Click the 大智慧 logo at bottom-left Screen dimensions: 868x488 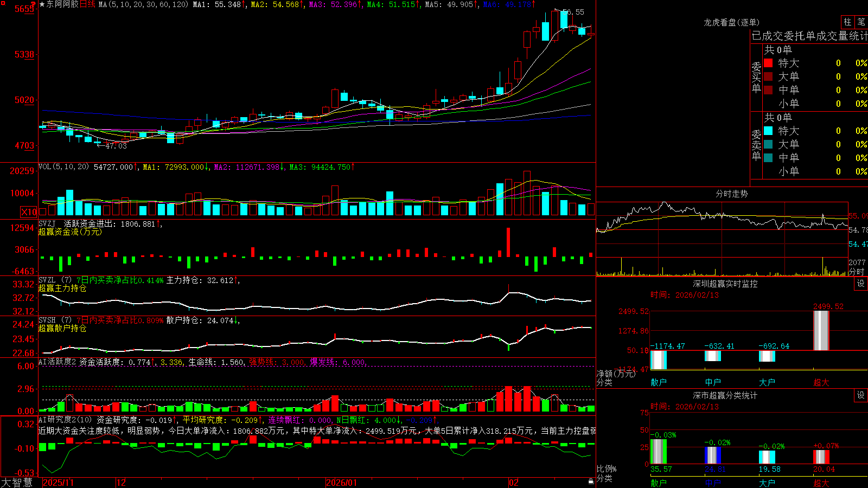17,483
